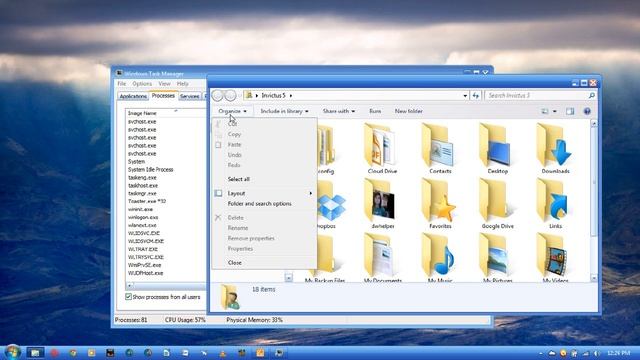Click the New folder button
This screenshot has height=360, width=640.
pos(409,111)
